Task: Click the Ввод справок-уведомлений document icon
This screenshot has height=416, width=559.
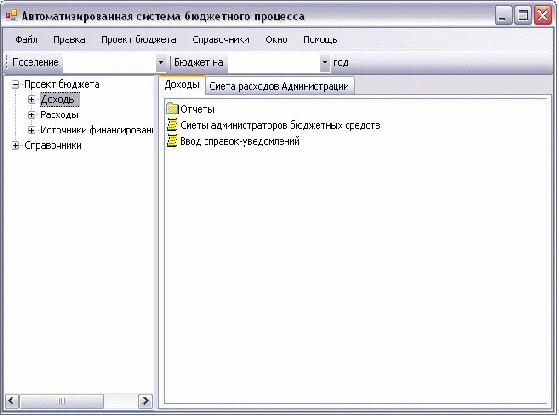Action: pos(172,141)
